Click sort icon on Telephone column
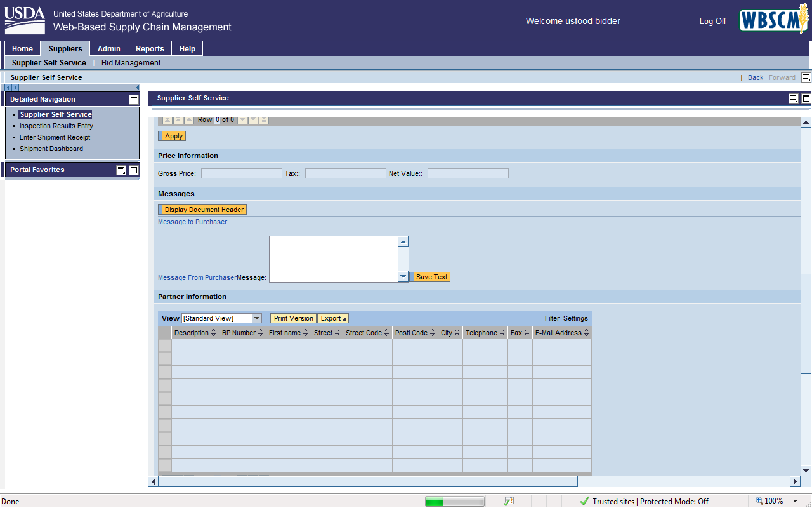Image resolution: width=812 pixels, height=508 pixels. [502, 333]
